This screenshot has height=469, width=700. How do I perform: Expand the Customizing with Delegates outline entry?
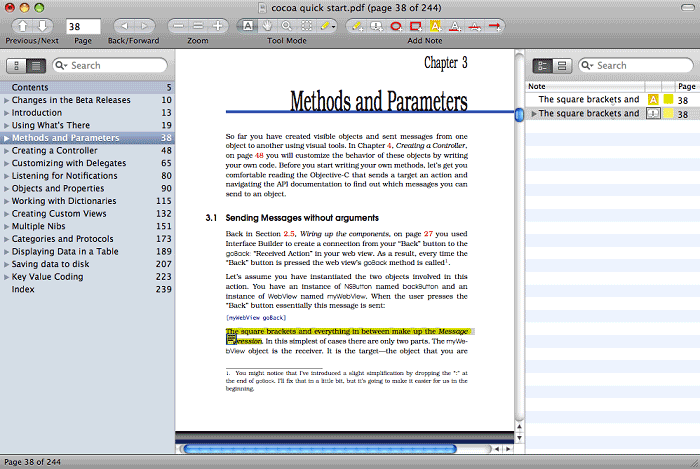tap(6, 163)
